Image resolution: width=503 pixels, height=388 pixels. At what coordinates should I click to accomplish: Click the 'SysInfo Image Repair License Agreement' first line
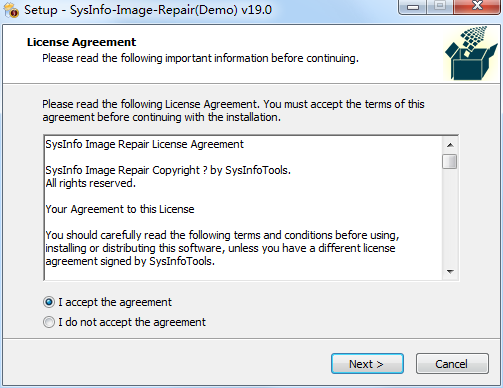coord(145,144)
